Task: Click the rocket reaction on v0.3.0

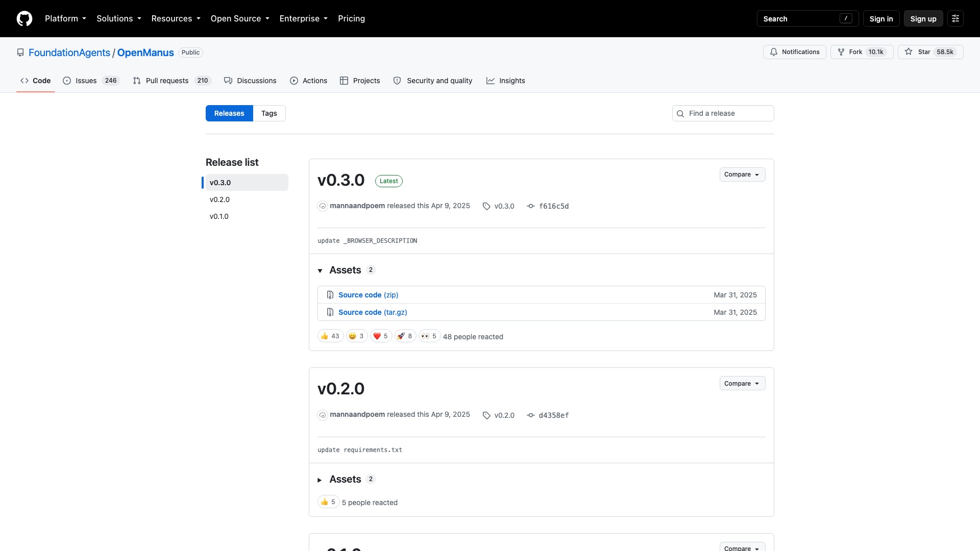Action: tap(405, 336)
